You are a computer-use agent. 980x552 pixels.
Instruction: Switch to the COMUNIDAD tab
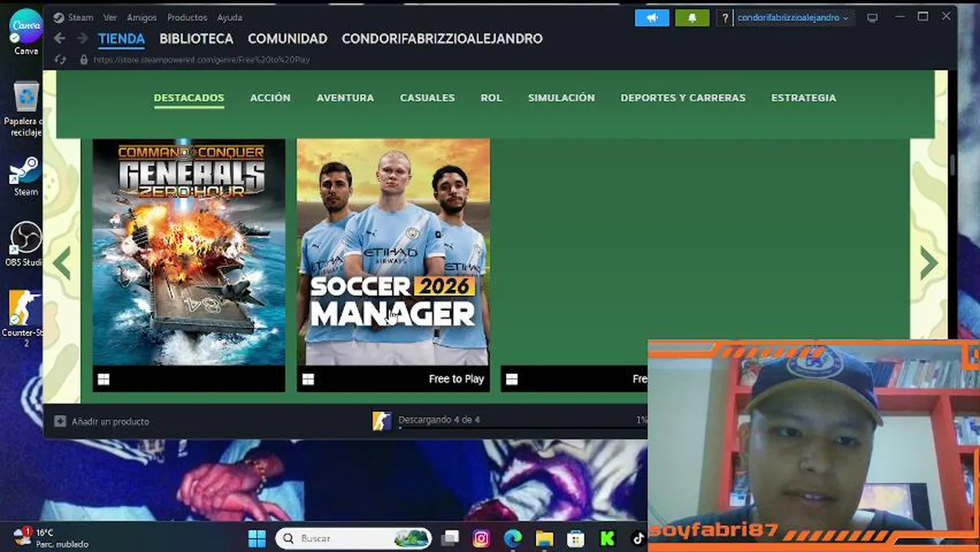pyautogui.click(x=288, y=38)
